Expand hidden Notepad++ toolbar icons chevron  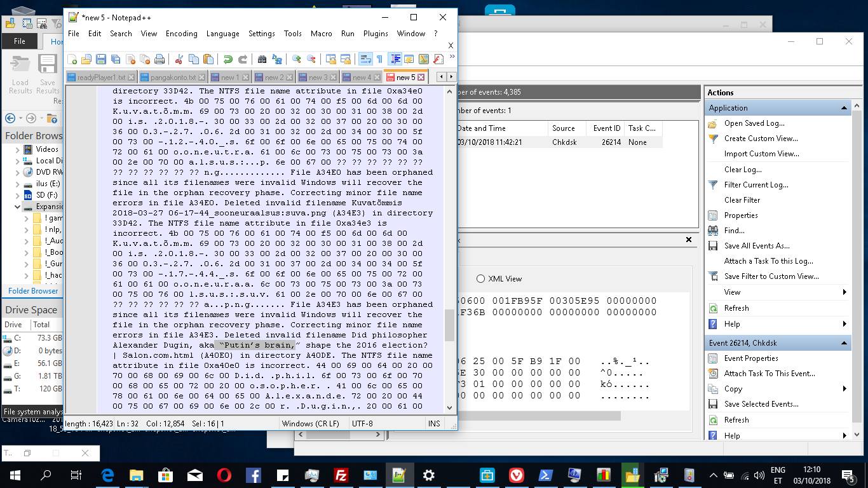tap(452, 57)
